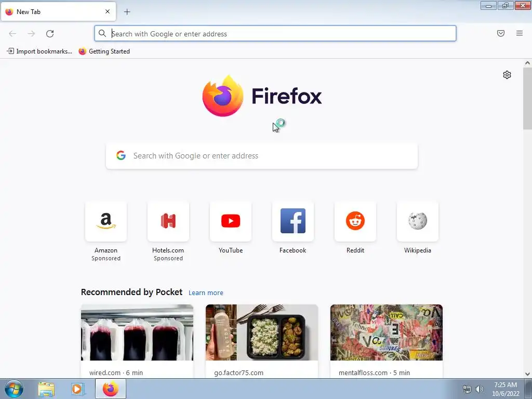This screenshot has height=399, width=532.
Task: Click the vertical scrollbar thumb
Action: point(527,98)
